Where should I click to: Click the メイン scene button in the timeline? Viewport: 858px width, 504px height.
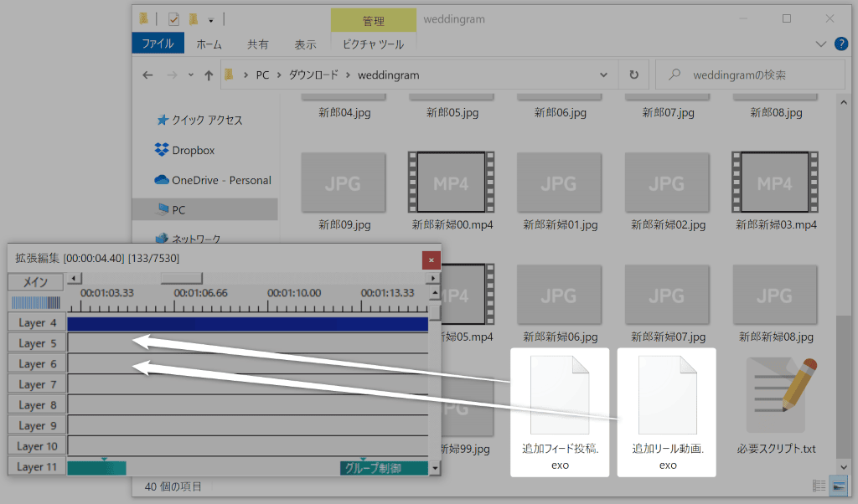click(34, 281)
